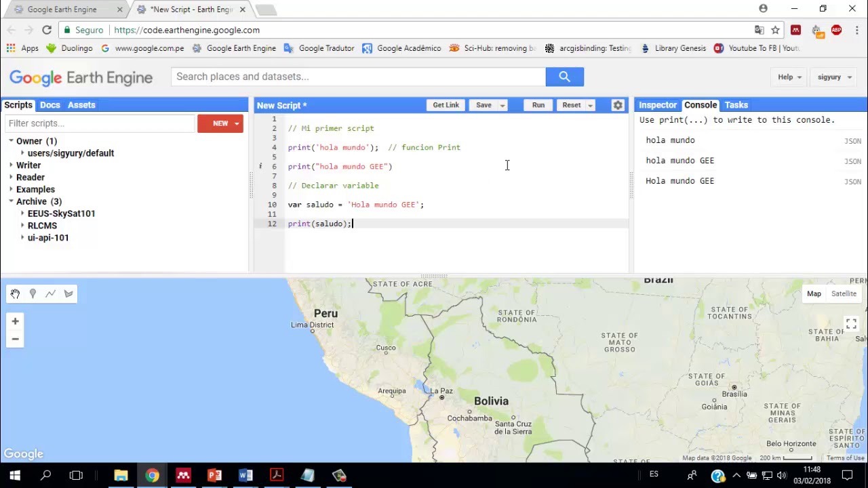Expand EEUS-SkySat101 repository
The height and width of the screenshot is (488, 868).
coord(22,213)
